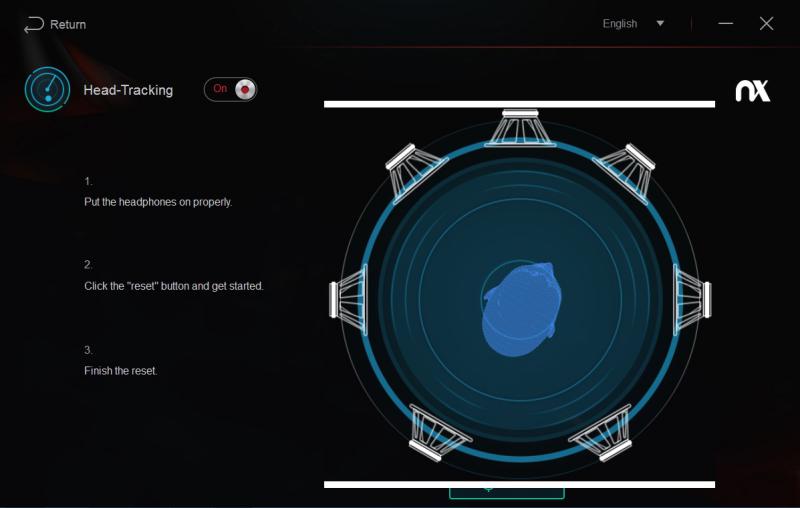Turn off the Head-Tracking On switch
The height and width of the screenshot is (508, 800).
click(231, 89)
